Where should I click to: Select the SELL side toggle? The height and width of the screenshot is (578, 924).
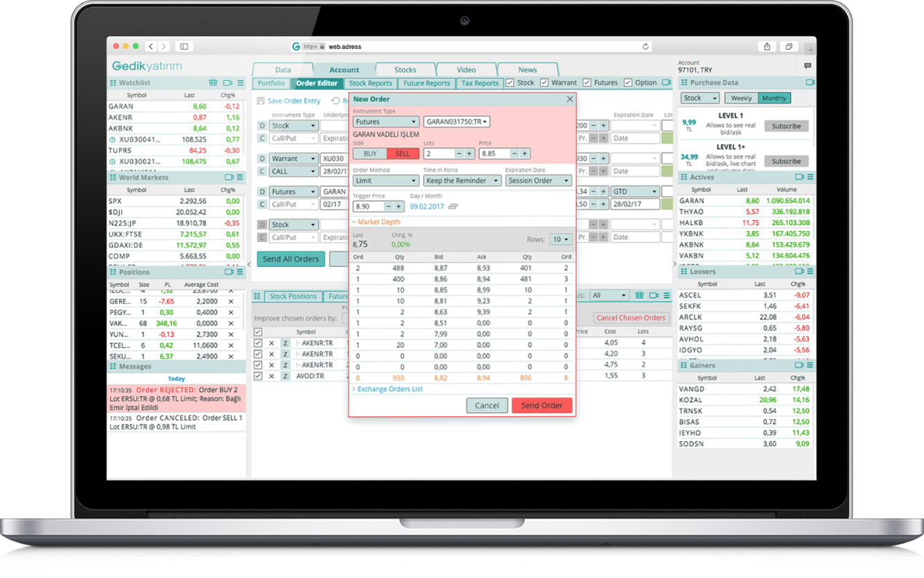pyautogui.click(x=403, y=154)
